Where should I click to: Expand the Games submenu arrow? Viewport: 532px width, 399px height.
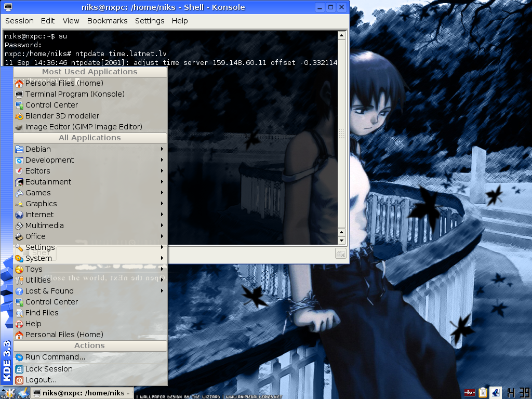coord(162,192)
